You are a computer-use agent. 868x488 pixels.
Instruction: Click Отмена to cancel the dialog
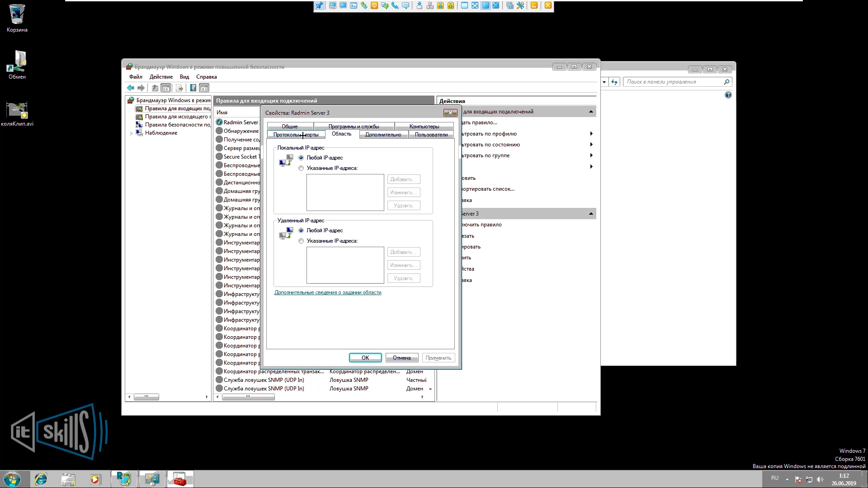pos(402,358)
